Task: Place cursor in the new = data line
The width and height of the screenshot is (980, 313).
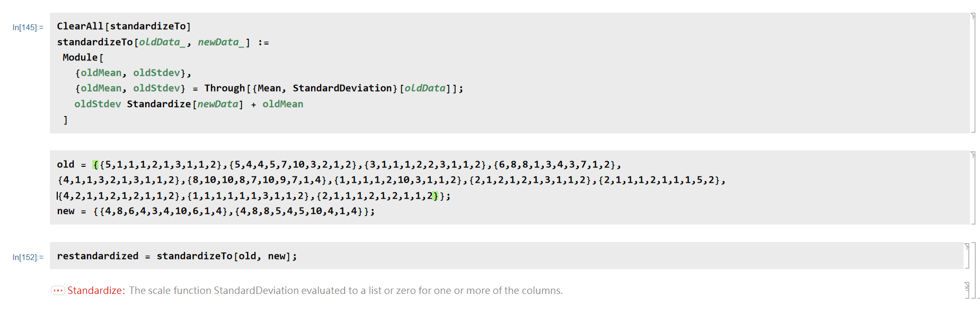Action: (216, 211)
